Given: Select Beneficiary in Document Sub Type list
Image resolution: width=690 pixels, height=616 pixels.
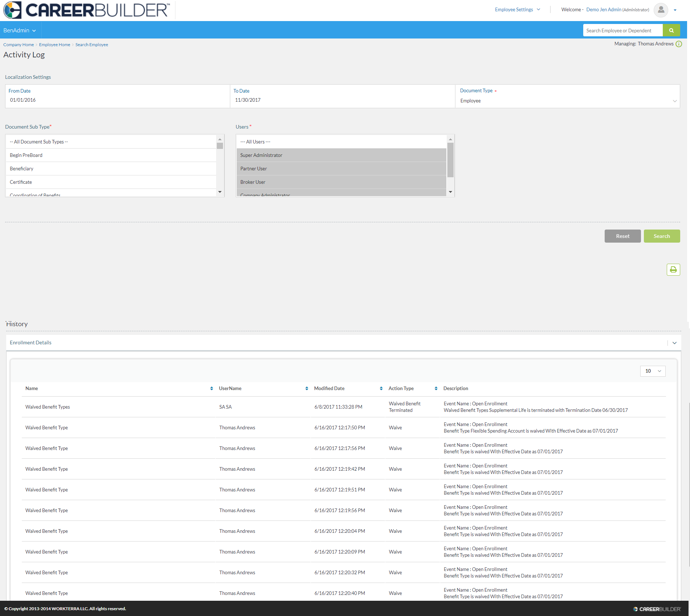Looking at the screenshot, I should point(21,169).
